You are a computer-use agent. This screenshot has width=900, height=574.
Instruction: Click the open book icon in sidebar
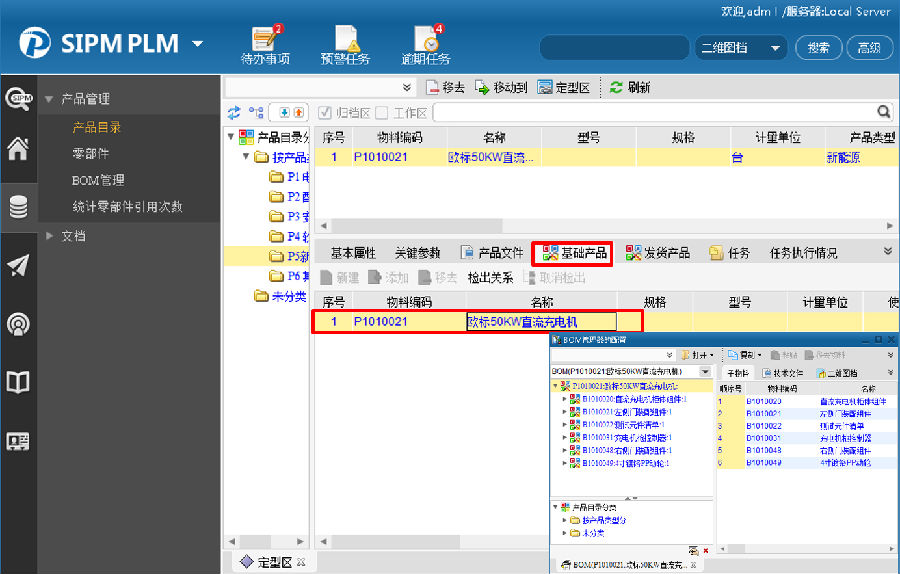click(18, 382)
